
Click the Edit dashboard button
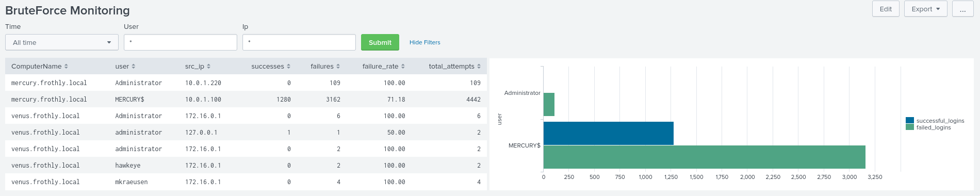pos(886,9)
